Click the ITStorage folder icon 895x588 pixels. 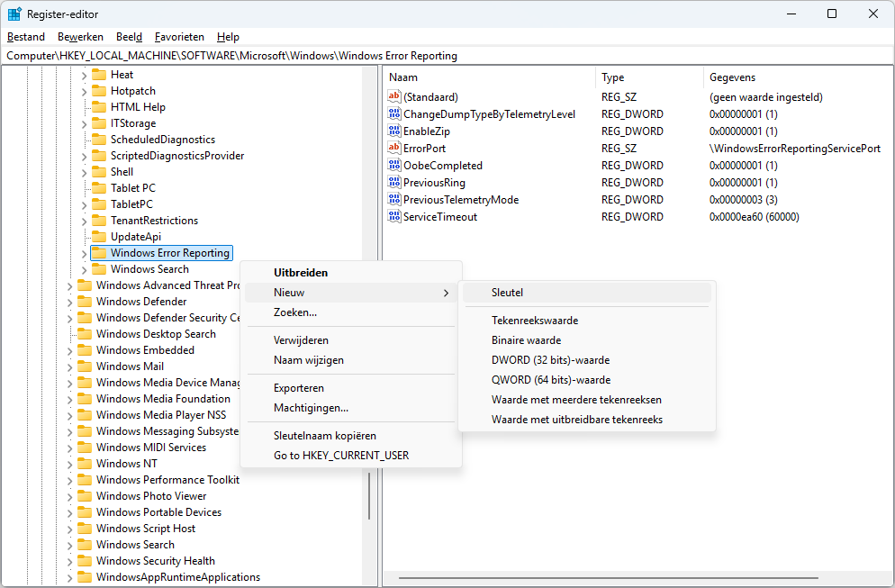(99, 123)
